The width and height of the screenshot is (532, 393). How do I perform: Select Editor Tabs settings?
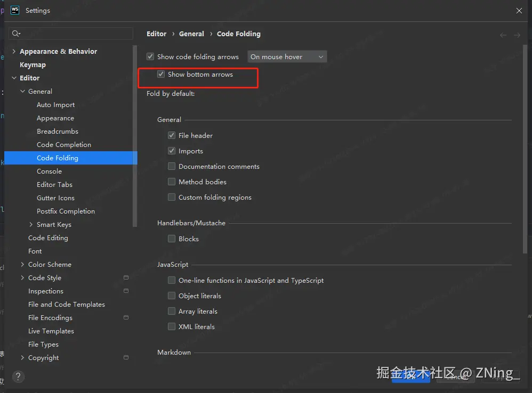54,184
